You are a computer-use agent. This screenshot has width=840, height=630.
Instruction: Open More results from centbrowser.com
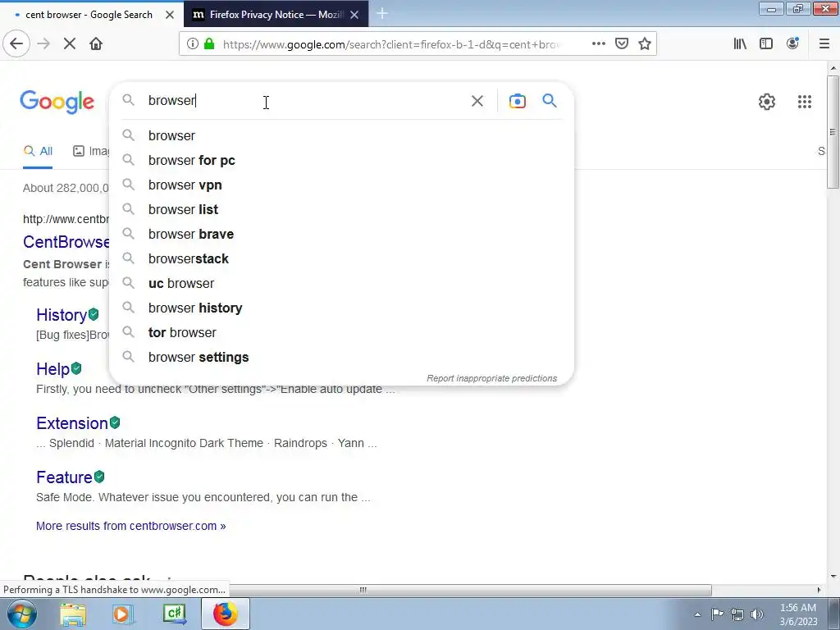pyautogui.click(x=130, y=526)
